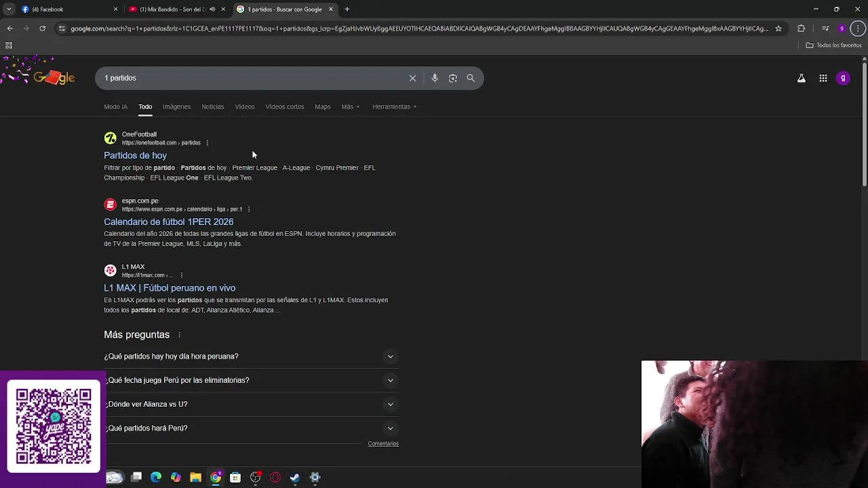Image resolution: width=868 pixels, height=488 pixels.
Task: Open the tab search dropdown arrow
Action: click(x=9, y=9)
